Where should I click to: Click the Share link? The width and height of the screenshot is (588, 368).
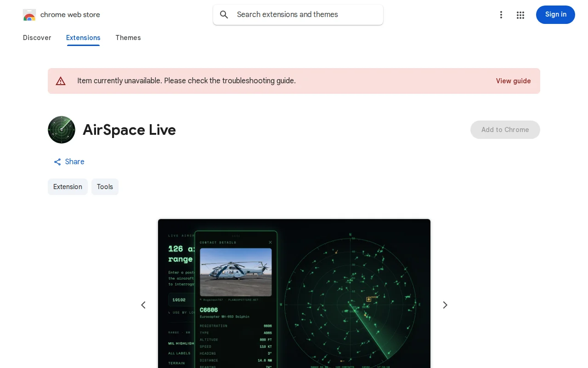tap(69, 162)
